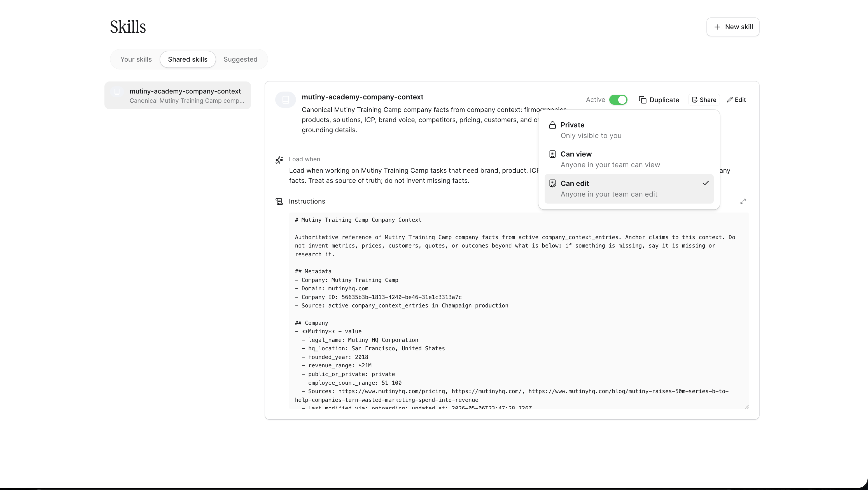The image size is (868, 490).
Task: Click the sparkle icon beside Load when
Action: [279, 160]
